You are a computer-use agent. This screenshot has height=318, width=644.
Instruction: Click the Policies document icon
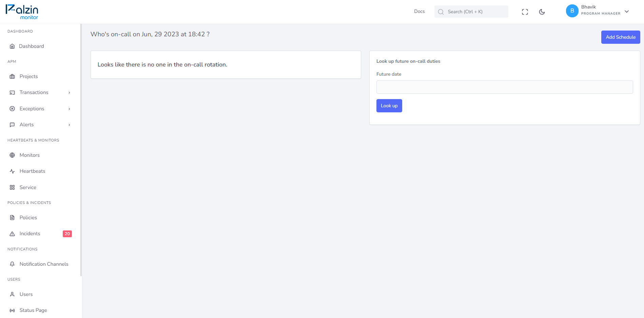coord(12,218)
